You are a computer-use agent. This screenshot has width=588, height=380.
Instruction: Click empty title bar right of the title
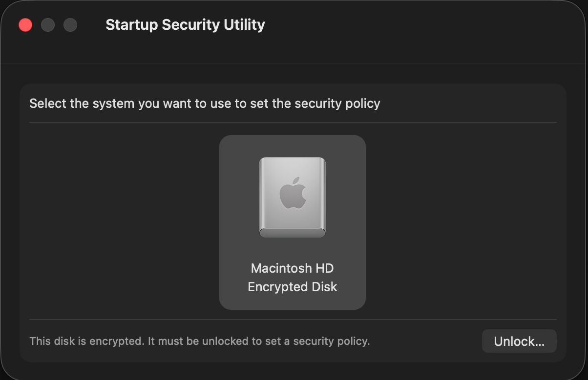(x=415, y=25)
